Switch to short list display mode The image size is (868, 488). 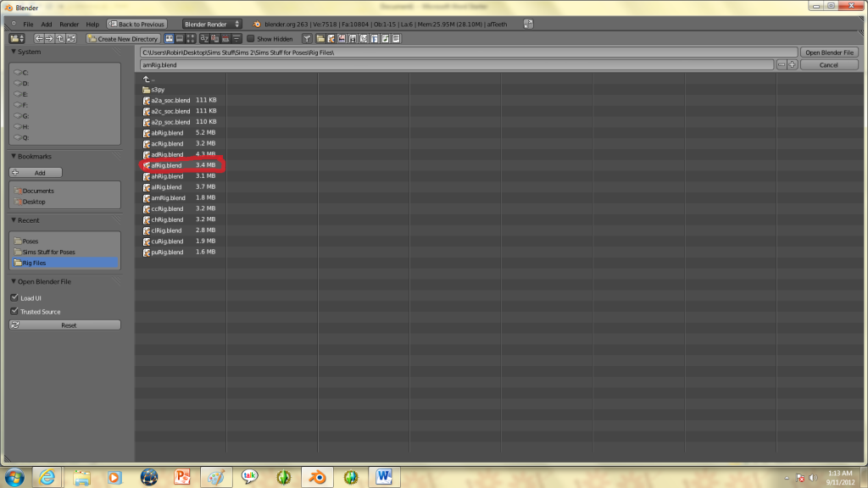point(170,39)
